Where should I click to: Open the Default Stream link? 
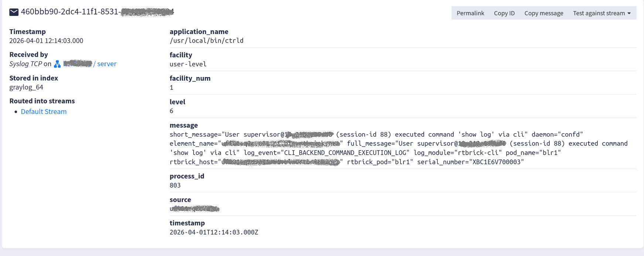[44, 111]
